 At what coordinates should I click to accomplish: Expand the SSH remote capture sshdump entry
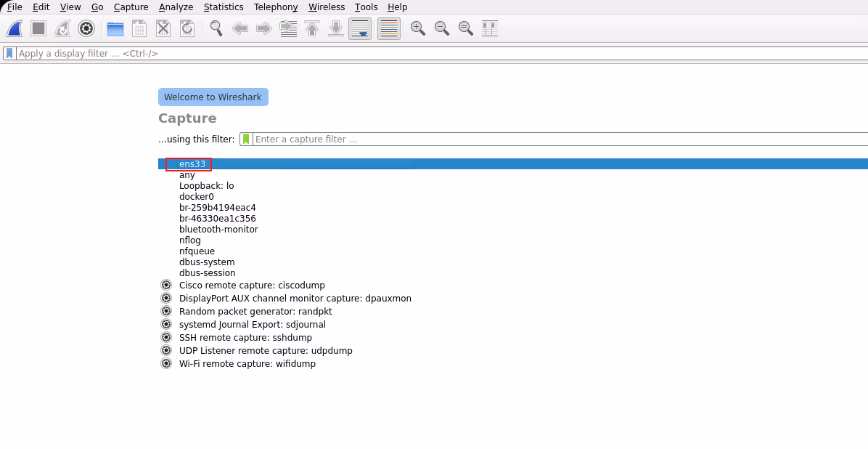(166, 336)
